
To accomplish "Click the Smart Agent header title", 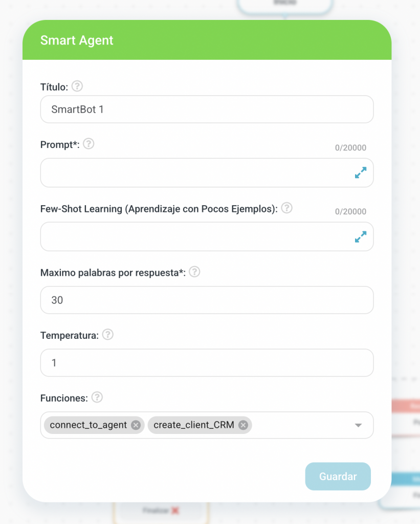I will (77, 41).
